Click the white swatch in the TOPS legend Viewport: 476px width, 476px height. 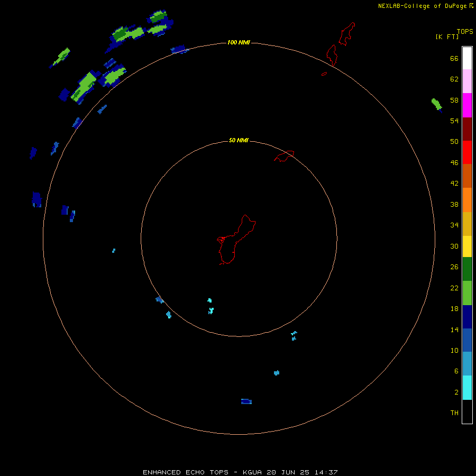(x=467, y=58)
